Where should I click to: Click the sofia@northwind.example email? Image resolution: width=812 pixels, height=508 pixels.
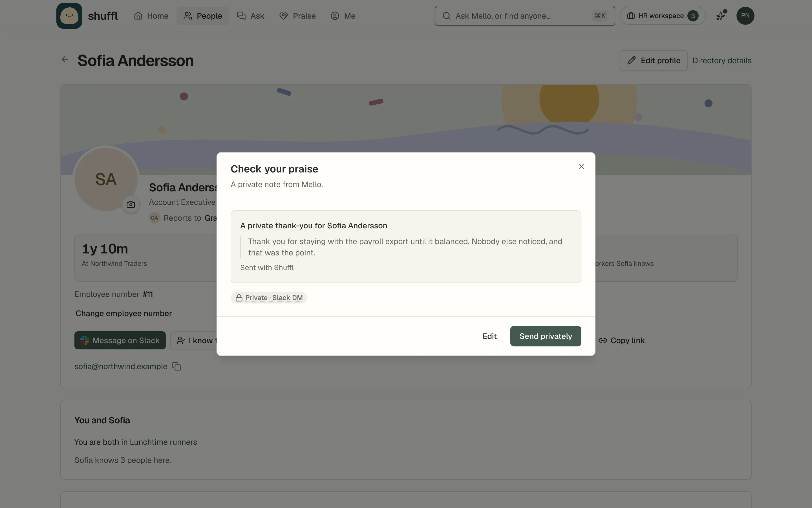point(121,366)
